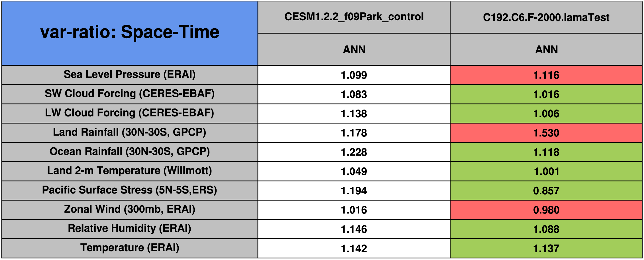Select the Ocean Rainfall (30N-30S, GPCP) label
644x260 pixels.
[130, 152]
